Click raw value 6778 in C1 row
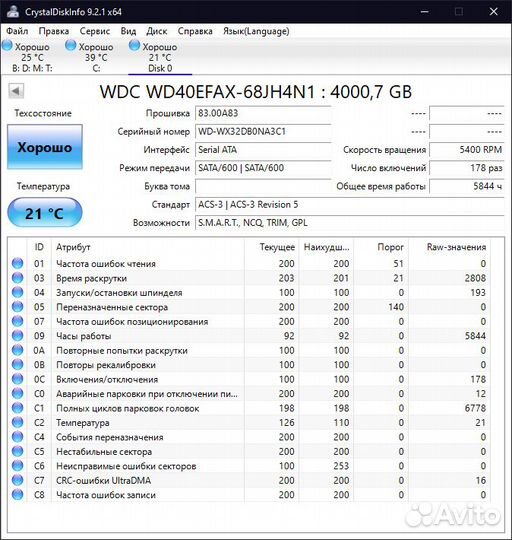This screenshot has width=512, height=540. click(475, 408)
